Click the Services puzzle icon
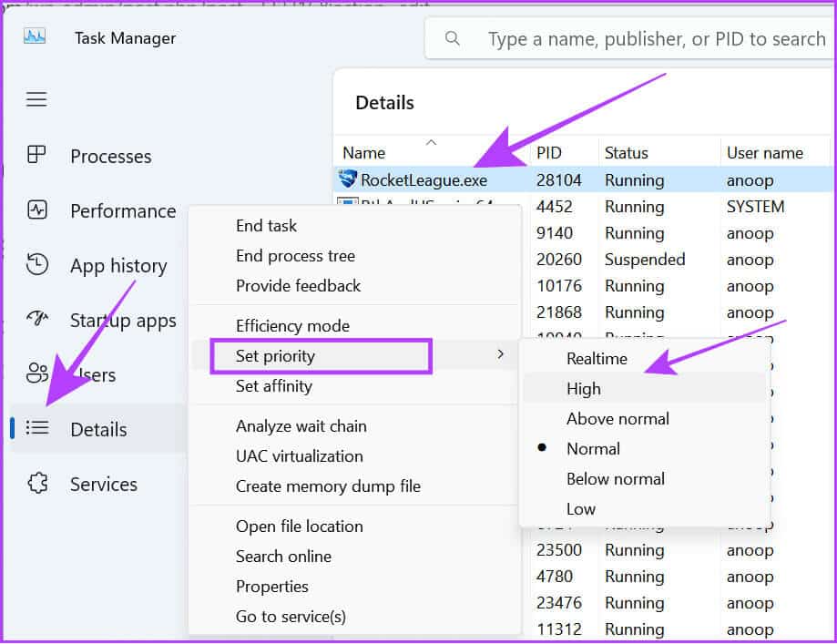 (37, 483)
